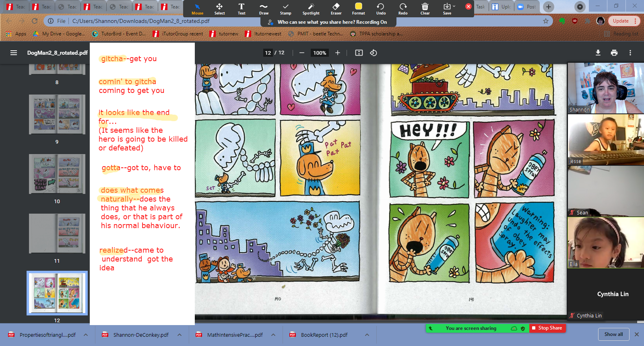Image resolution: width=644 pixels, height=346 pixels.
Task: Open iTutorGroup recent bookmark
Action: [178, 34]
